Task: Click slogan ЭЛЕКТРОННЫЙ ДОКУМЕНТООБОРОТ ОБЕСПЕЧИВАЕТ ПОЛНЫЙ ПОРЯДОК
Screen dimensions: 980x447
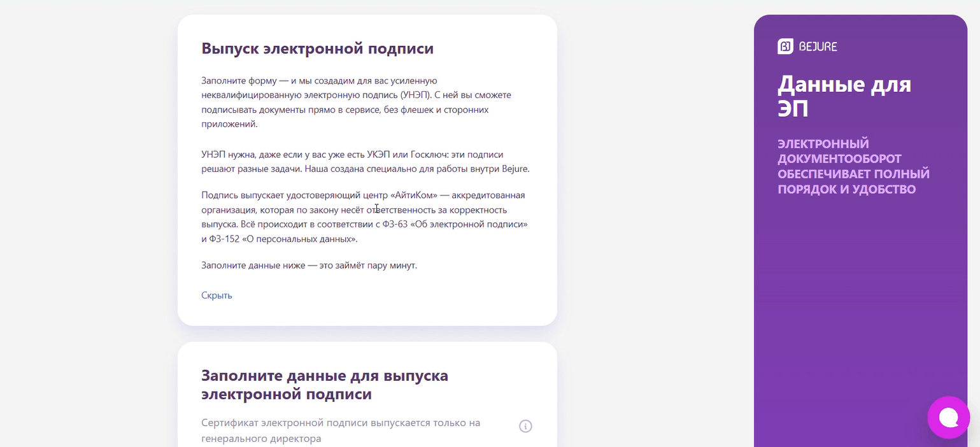Action: pyautogui.click(x=853, y=166)
